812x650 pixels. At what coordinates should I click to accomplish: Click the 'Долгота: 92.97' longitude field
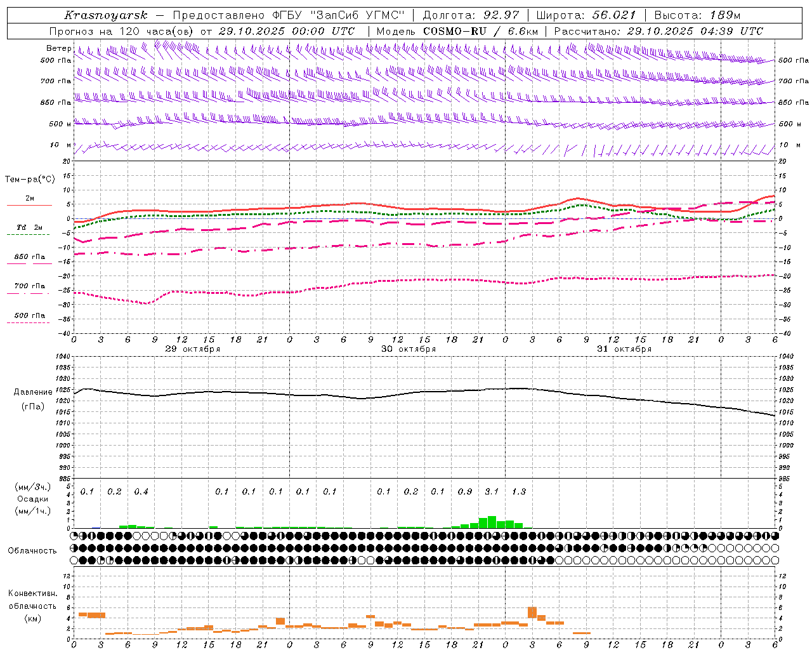[x=471, y=15]
